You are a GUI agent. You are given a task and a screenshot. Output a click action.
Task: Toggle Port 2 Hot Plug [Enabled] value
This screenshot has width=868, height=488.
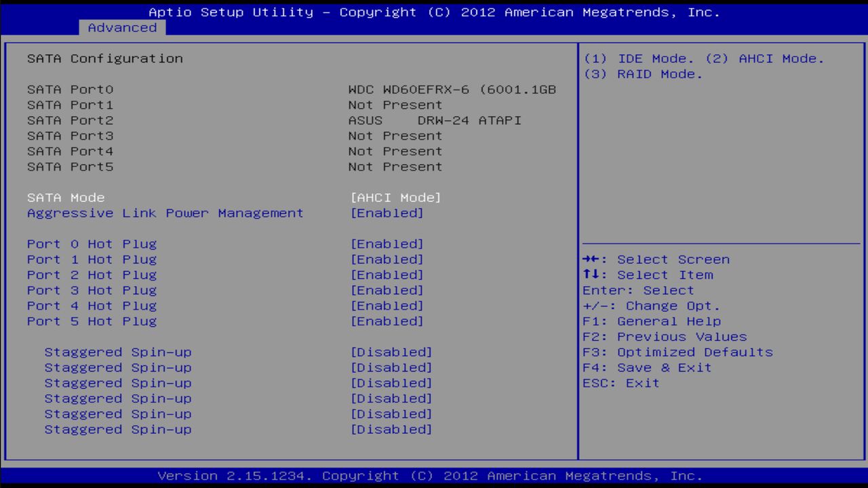[387, 275]
